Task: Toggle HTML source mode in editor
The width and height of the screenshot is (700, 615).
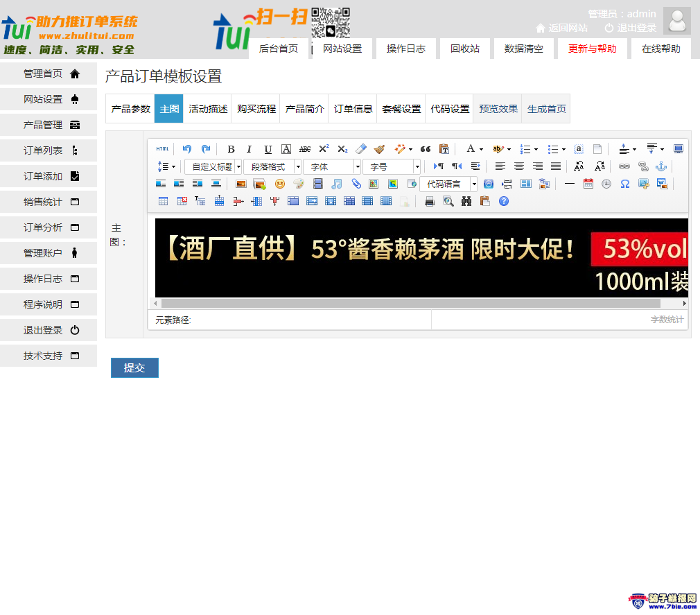Action: coord(162,149)
